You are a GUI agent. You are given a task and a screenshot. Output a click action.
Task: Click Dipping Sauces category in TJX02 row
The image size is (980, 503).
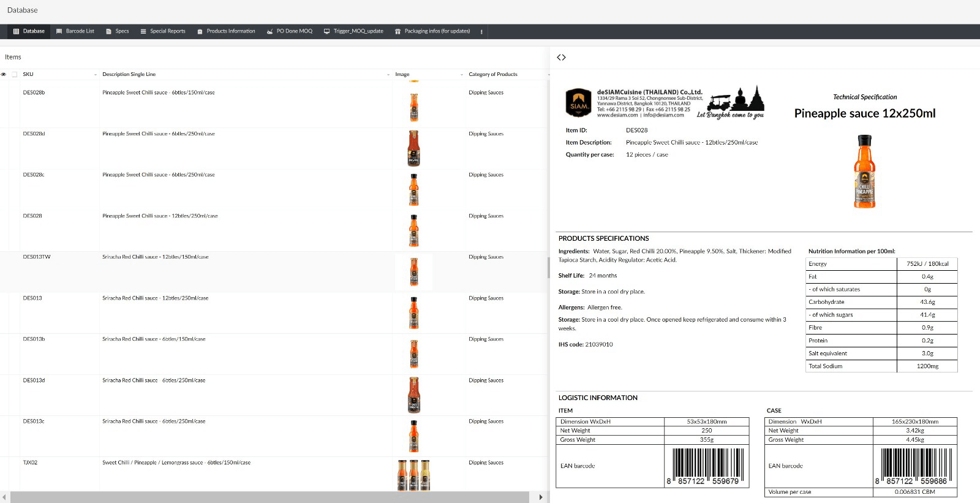click(x=486, y=463)
